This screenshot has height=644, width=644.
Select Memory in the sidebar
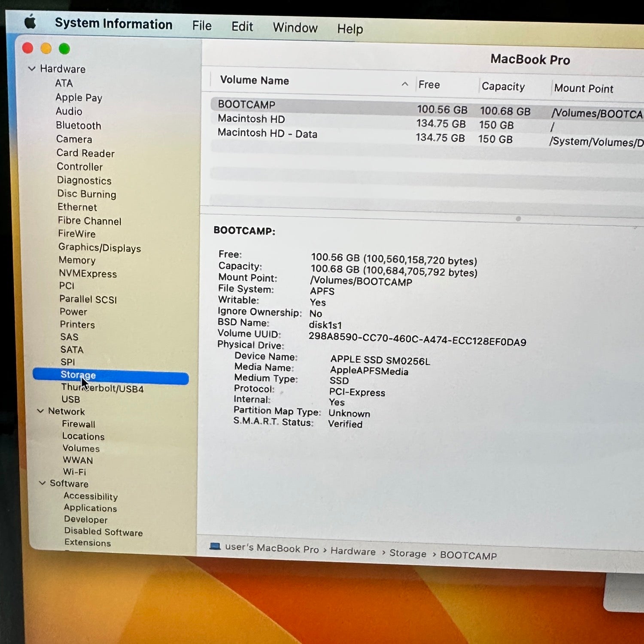point(77,260)
